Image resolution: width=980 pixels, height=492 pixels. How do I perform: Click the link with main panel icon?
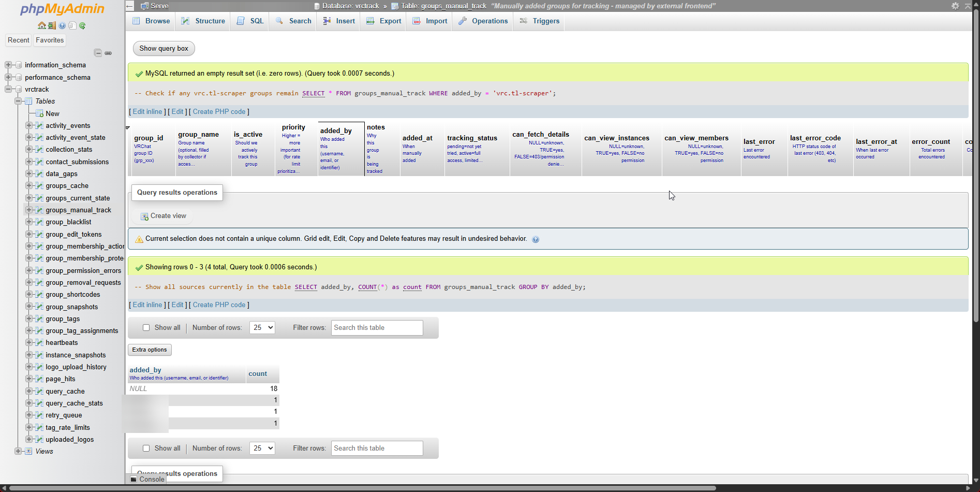pos(108,53)
